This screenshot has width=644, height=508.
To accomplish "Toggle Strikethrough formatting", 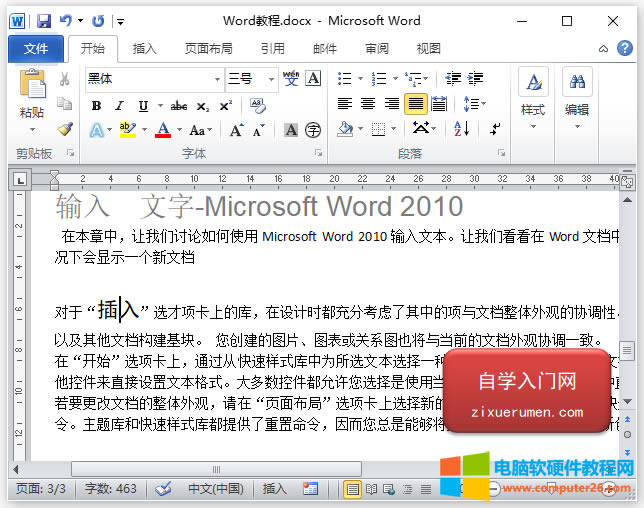I will pyautogui.click(x=179, y=106).
